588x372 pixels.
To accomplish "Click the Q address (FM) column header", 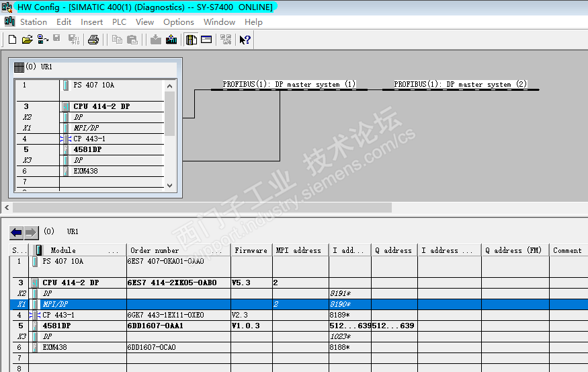I will [515, 250].
